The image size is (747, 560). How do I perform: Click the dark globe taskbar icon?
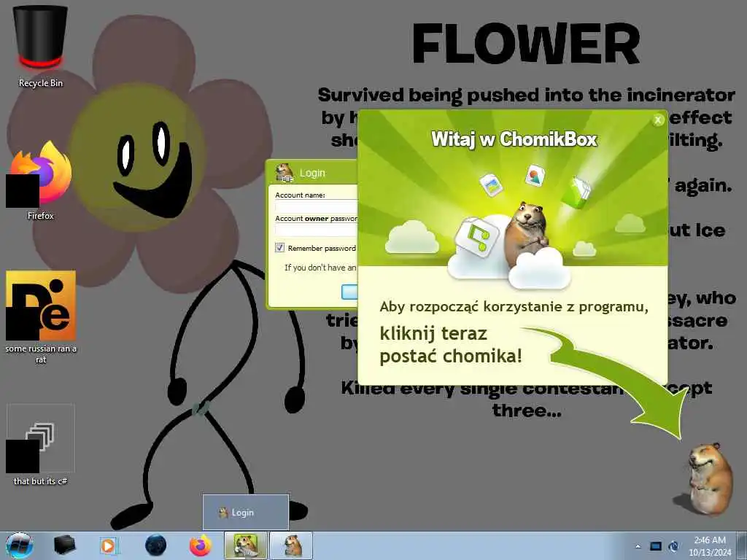(x=156, y=545)
